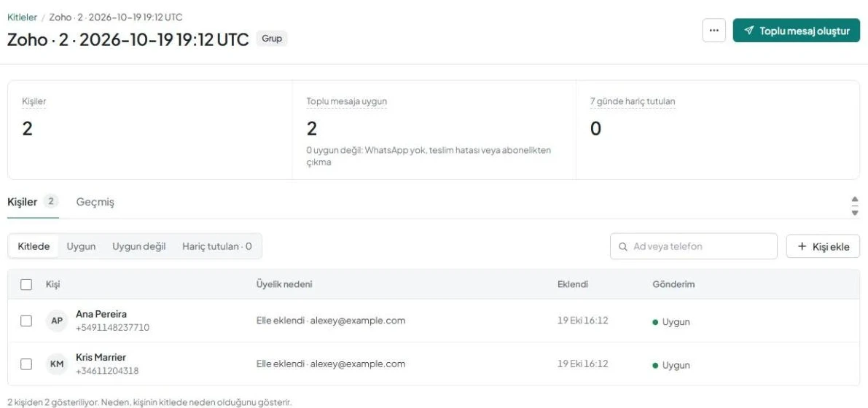Click the Kişiler stat card label
The image size is (868, 408).
[34, 102]
